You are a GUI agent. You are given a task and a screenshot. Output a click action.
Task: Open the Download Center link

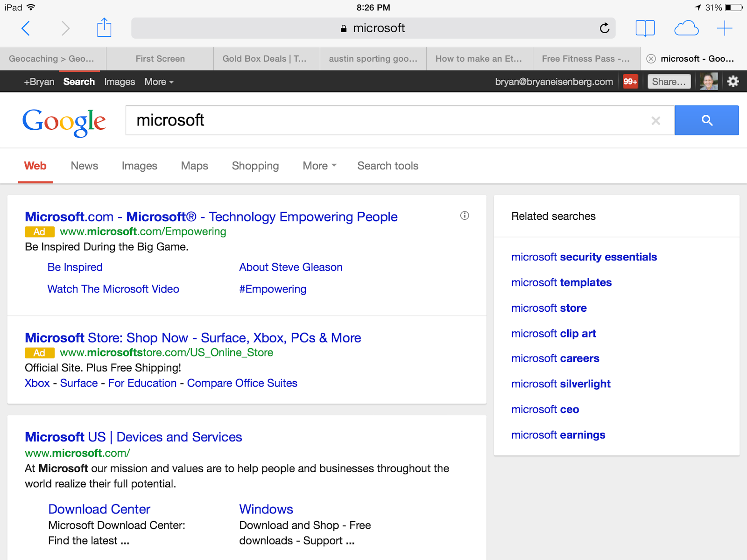(99, 509)
